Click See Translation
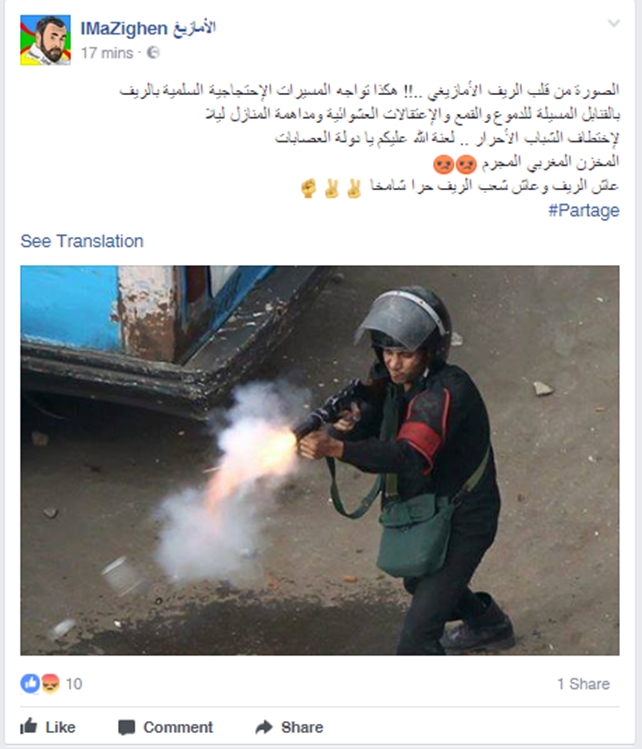Viewport: 642px width, 749px height. tap(82, 241)
